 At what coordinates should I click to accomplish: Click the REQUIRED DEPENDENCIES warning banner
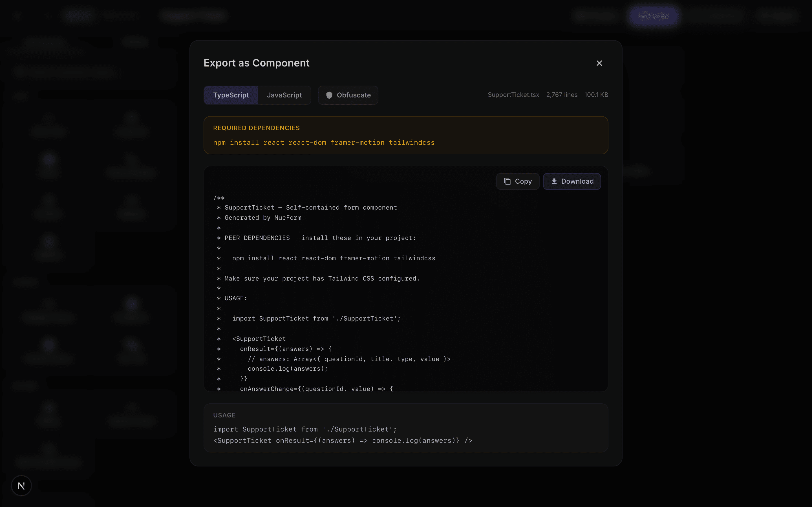(x=405, y=135)
